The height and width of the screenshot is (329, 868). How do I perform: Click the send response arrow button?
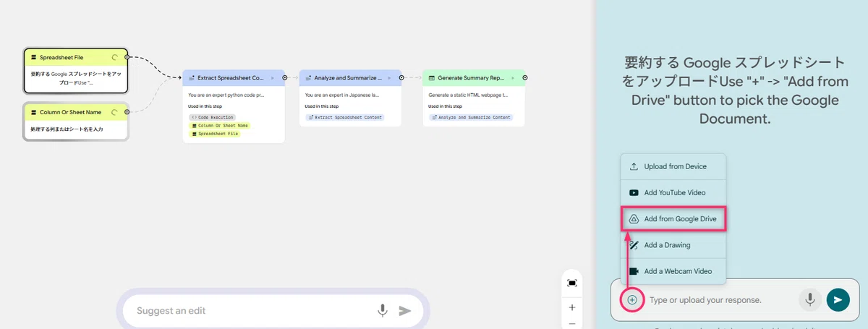pyautogui.click(x=838, y=299)
